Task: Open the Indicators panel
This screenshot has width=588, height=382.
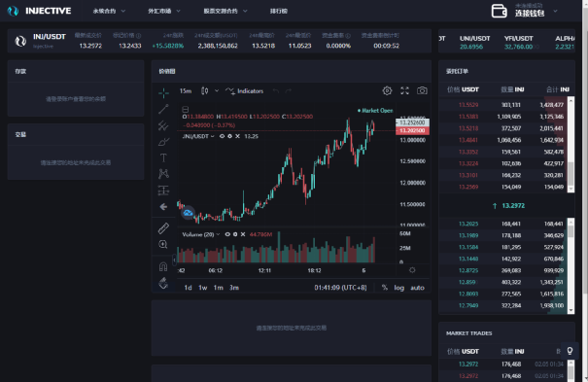Action: click(245, 91)
